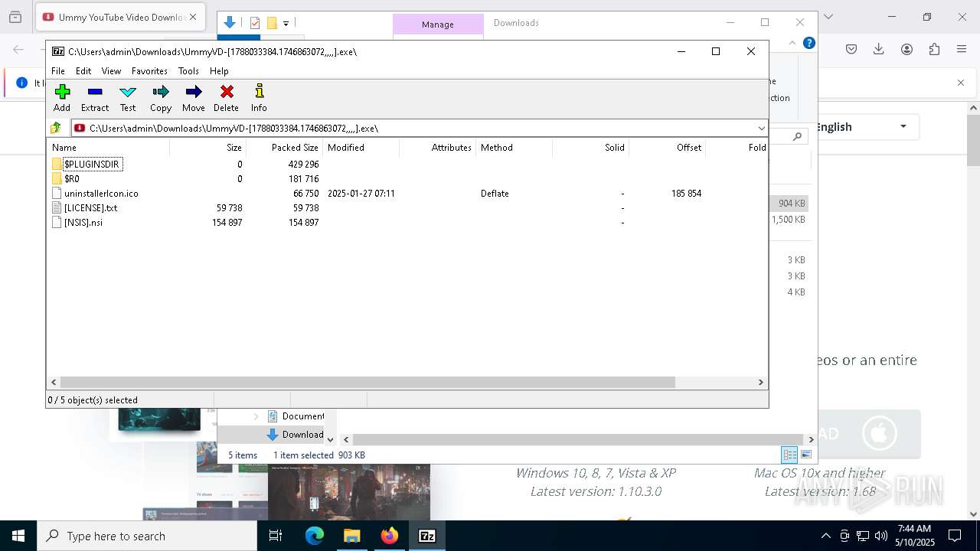
Task: Select Downloads in the Explorer navigation pane
Action: pos(295,434)
